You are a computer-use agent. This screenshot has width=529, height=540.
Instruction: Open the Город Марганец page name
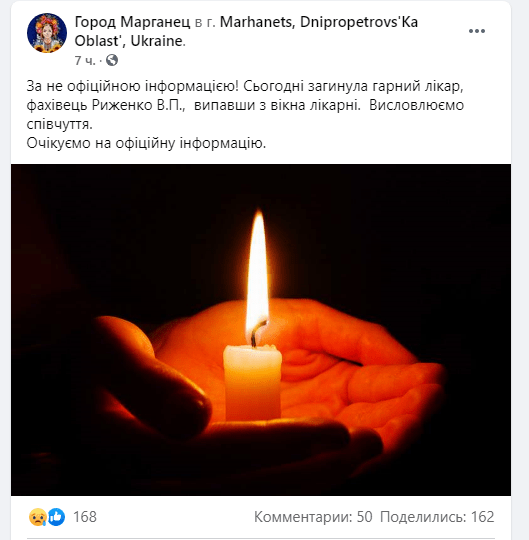132,22
